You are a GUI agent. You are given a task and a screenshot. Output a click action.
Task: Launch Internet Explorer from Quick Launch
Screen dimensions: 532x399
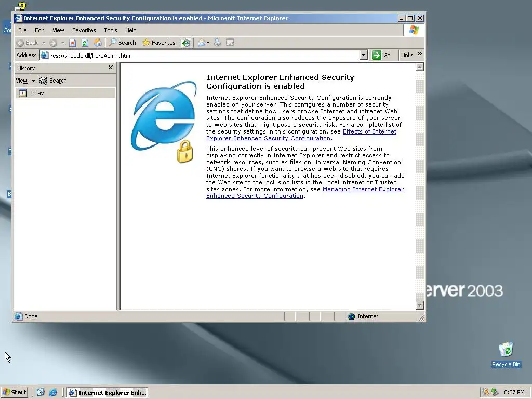[53, 393]
